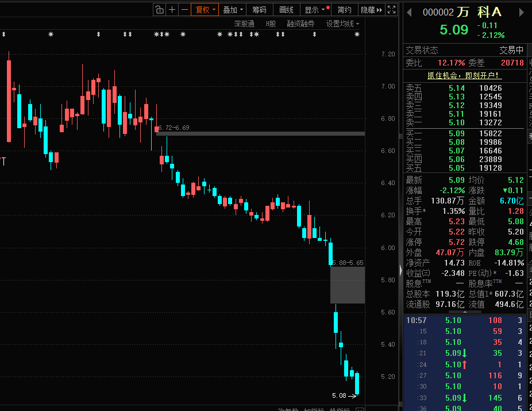Click the fullscreen expand icon
This screenshot has width=532, height=411.
(392, 10)
